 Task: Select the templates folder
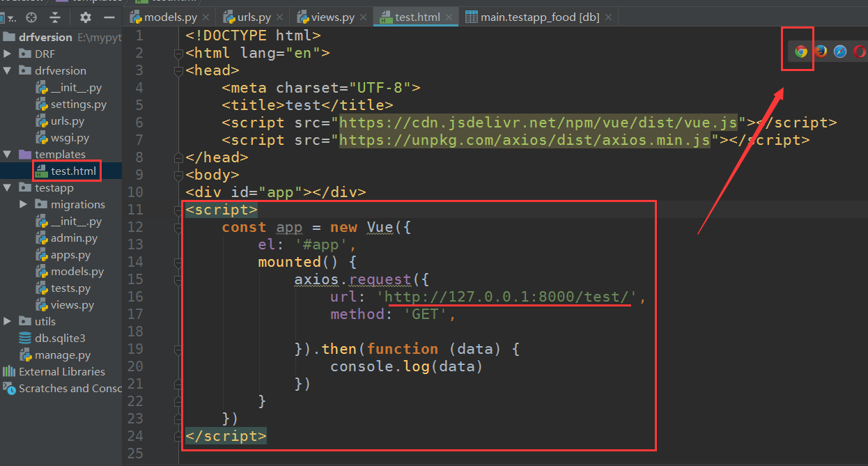coord(60,154)
